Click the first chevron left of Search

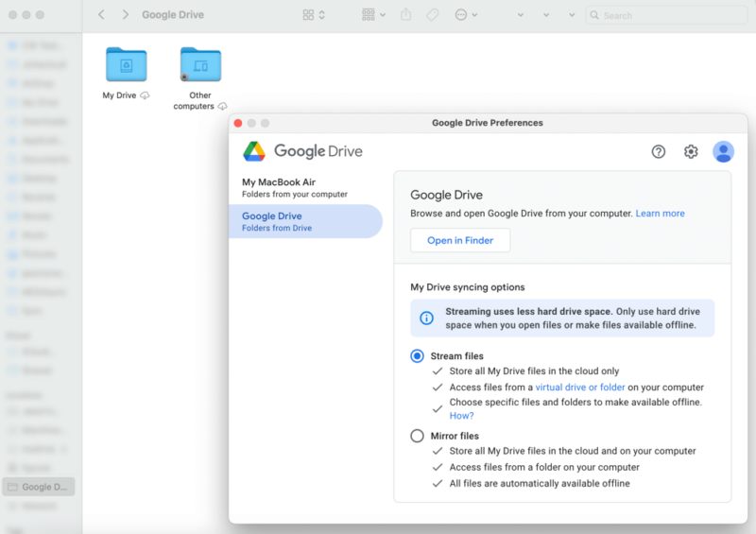[521, 15]
